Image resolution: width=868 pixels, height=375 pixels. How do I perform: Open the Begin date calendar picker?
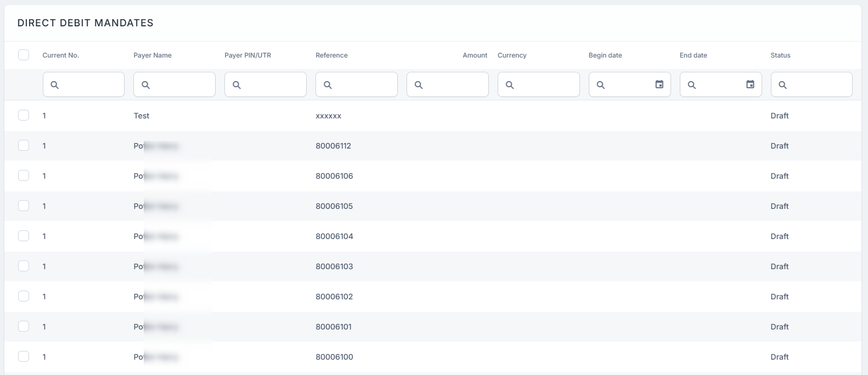point(660,84)
